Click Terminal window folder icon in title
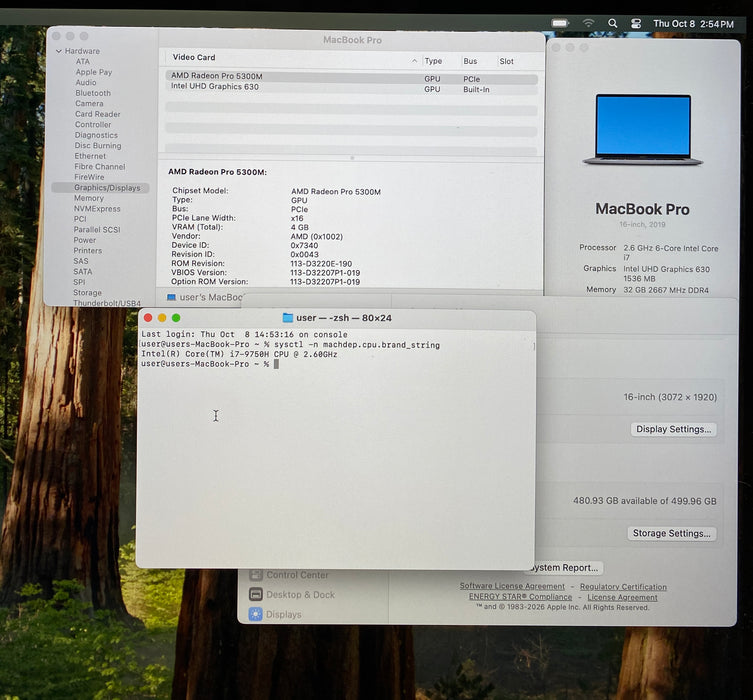 [x=288, y=317]
